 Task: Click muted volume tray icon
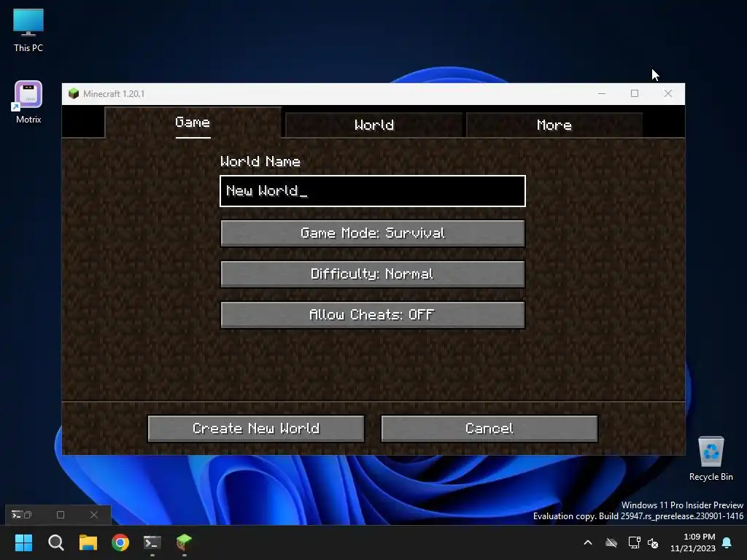(x=653, y=542)
